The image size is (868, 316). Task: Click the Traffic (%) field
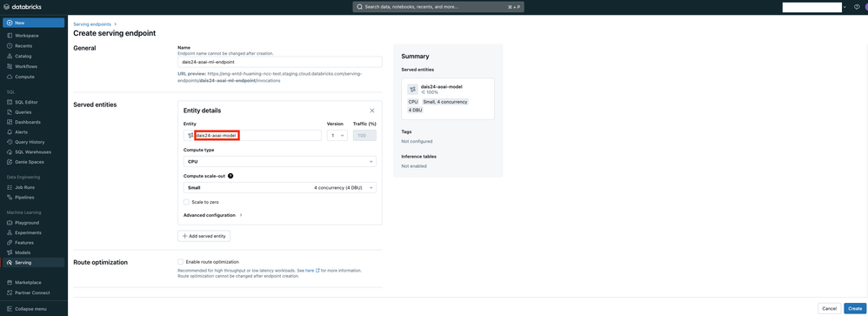pos(364,135)
